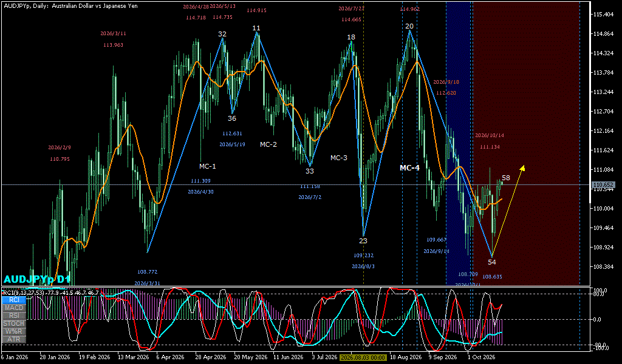Image resolution: width=622 pixels, height=364 pixels.
Task: Click swing count number 36
Action: [x=232, y=118]
